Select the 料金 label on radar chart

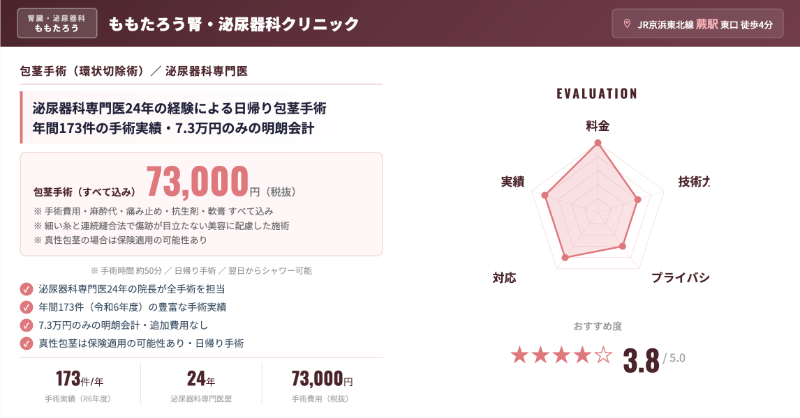597,126
